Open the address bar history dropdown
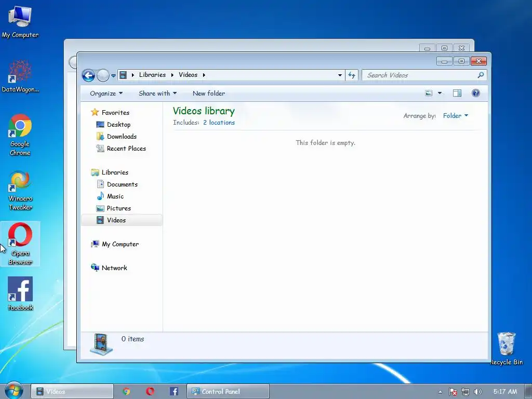This screenshot has width=532, height=399. tap(340, 75)
